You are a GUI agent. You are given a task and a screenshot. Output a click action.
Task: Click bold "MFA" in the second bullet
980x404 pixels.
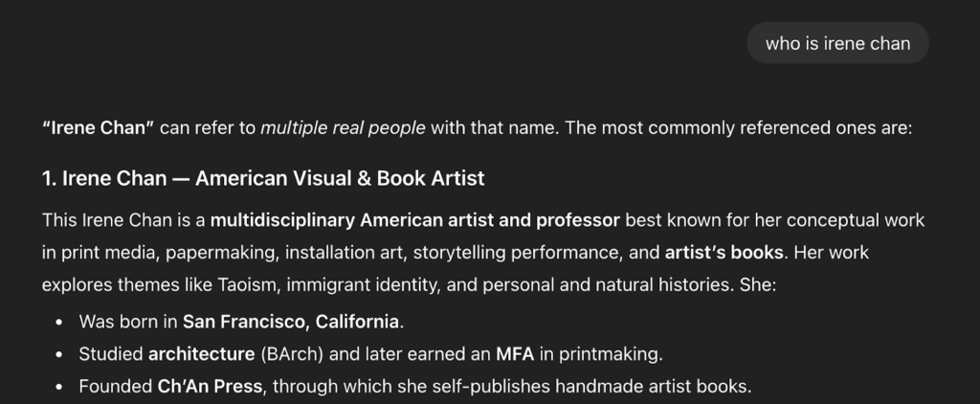(x=515, y=354)
